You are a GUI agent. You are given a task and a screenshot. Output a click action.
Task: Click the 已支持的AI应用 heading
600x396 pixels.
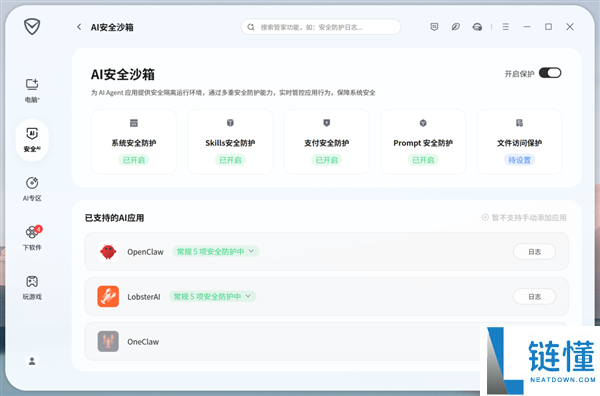(114, 218)
